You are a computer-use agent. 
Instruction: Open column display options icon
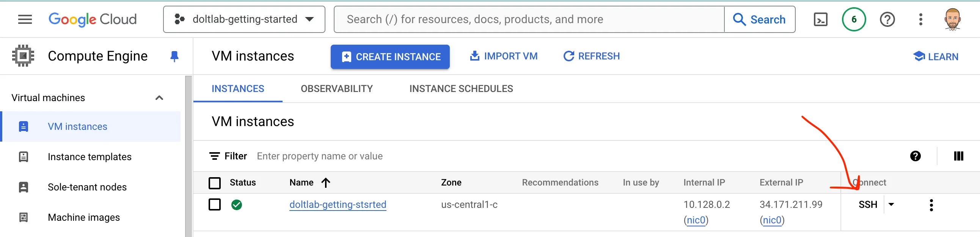(x=958, y=156)
